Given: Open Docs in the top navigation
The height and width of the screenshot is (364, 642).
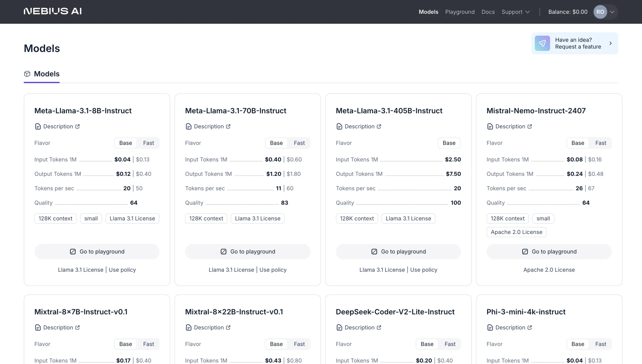Looking at the screenshot, I should (488, 12).
